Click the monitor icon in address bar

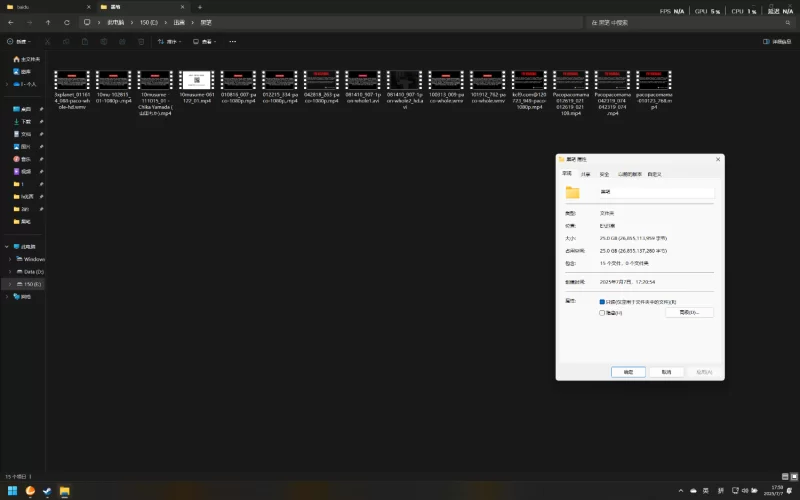(87, 22)
